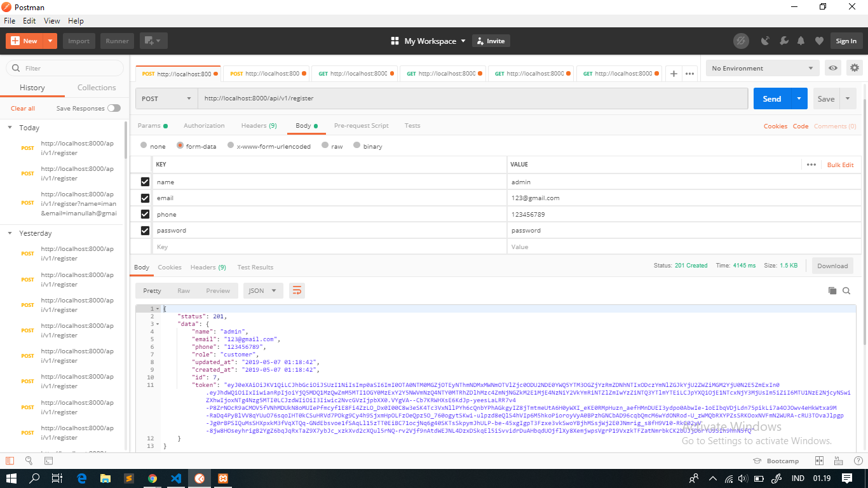The width and height of the screenshot is (868, 488).
Task: Uncheck the password form-data row
Action: [144, 230]
